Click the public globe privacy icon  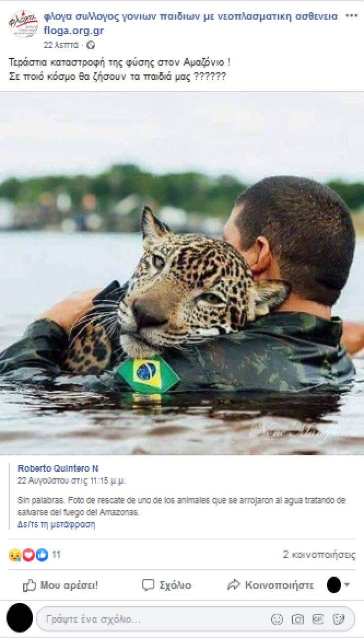(90, 45)
